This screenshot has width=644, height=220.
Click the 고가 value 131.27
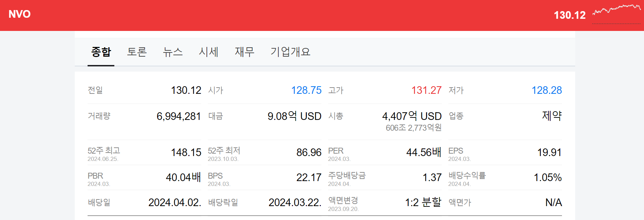pos(426,90)
